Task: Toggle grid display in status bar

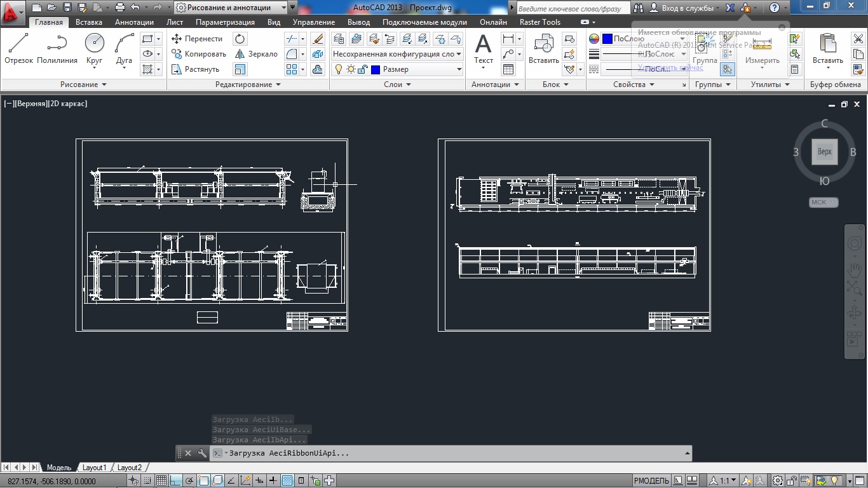Action: click(161, 481)
